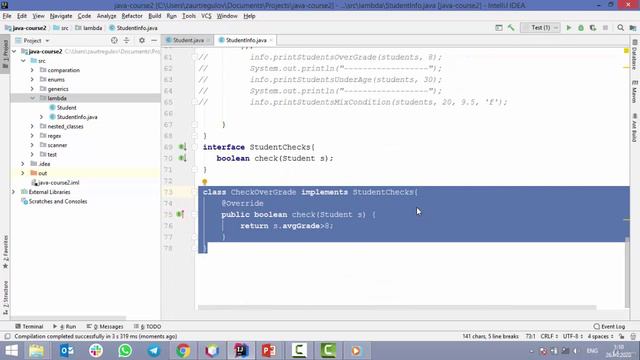Image resolution: width=640 pixels, height=360 pixels.
Task: Open Slack from the taskbar
Action: [96, 351]
